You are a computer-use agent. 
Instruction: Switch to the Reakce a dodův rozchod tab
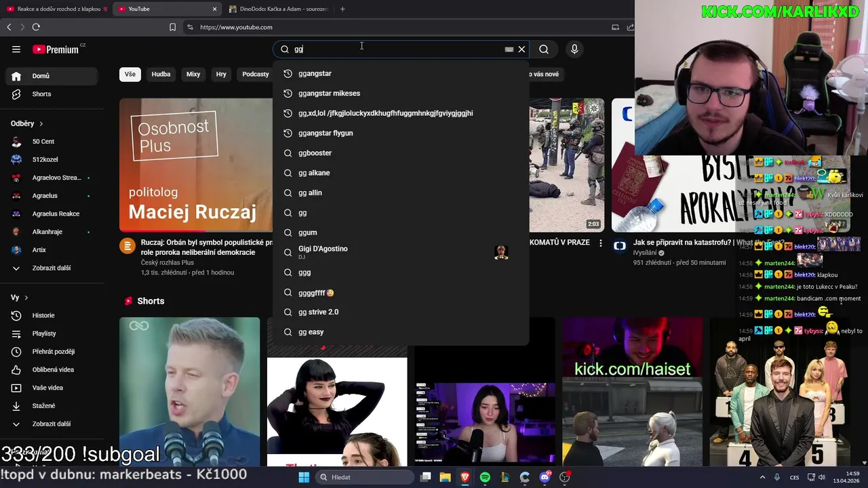click(56, 9)
